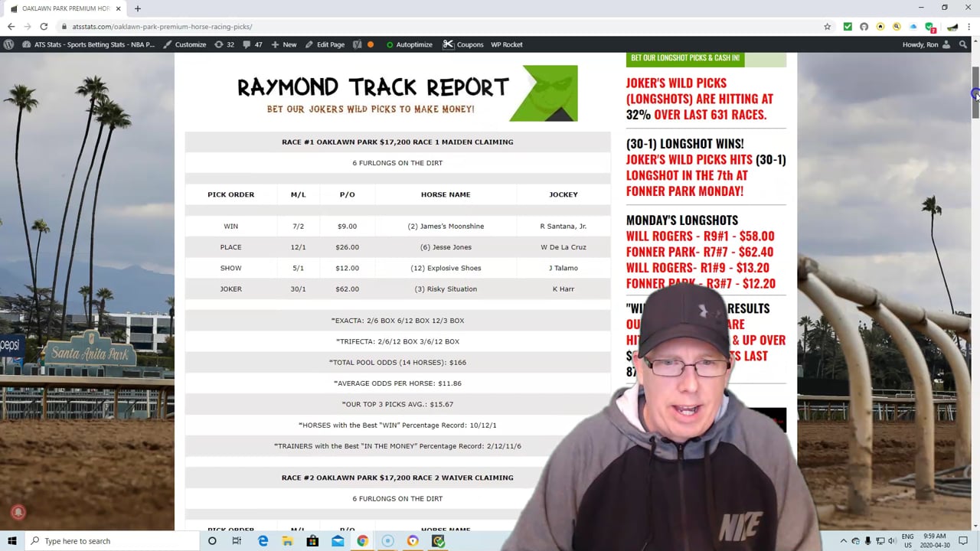Click the address bar URL field
Viewport: 980px width, 551px height.
point(436,27)
